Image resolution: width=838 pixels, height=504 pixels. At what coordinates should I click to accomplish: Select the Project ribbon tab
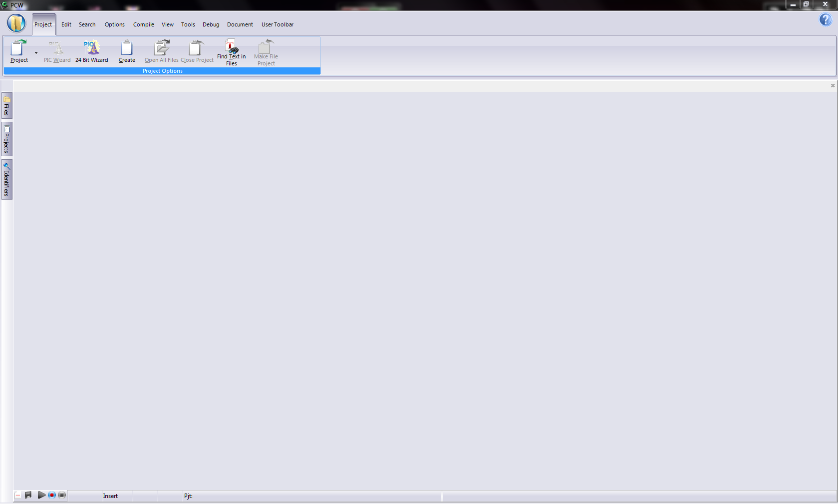point(43,24)
